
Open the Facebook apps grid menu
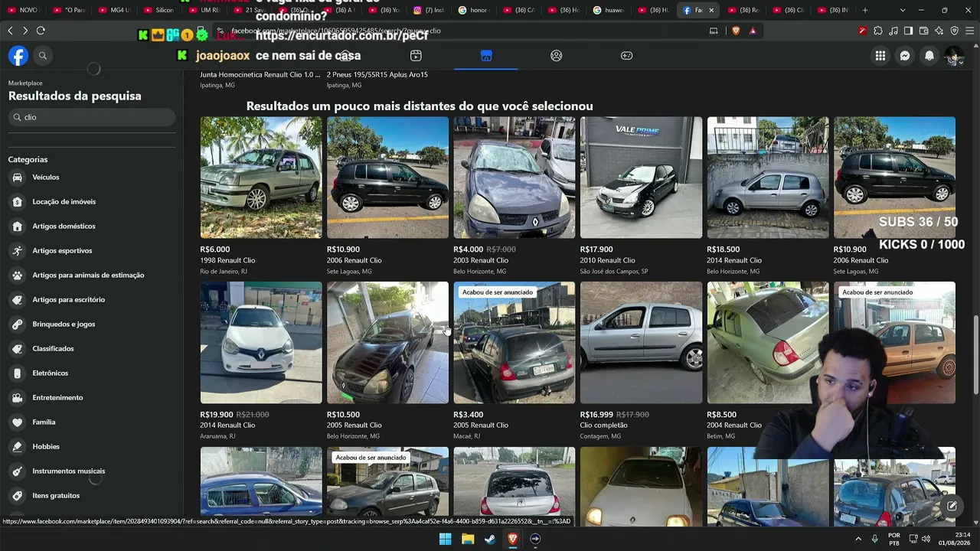click(880, 56)
